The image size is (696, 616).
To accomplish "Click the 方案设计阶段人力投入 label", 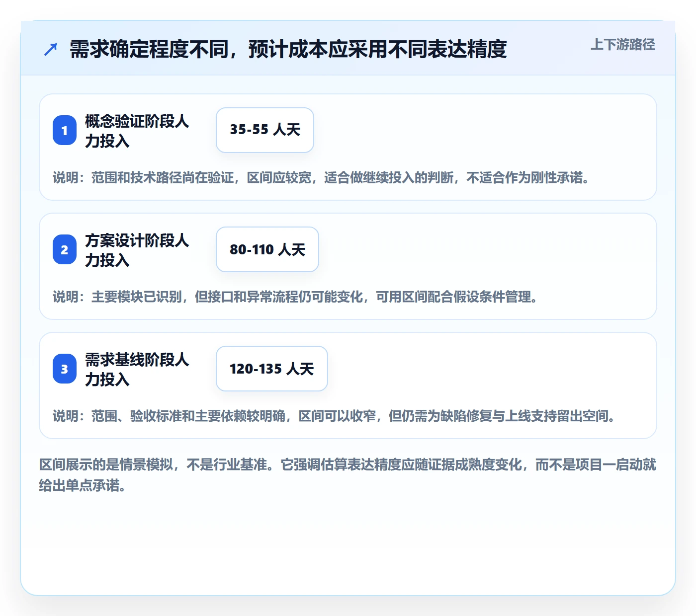I will [x=137, y=250].
